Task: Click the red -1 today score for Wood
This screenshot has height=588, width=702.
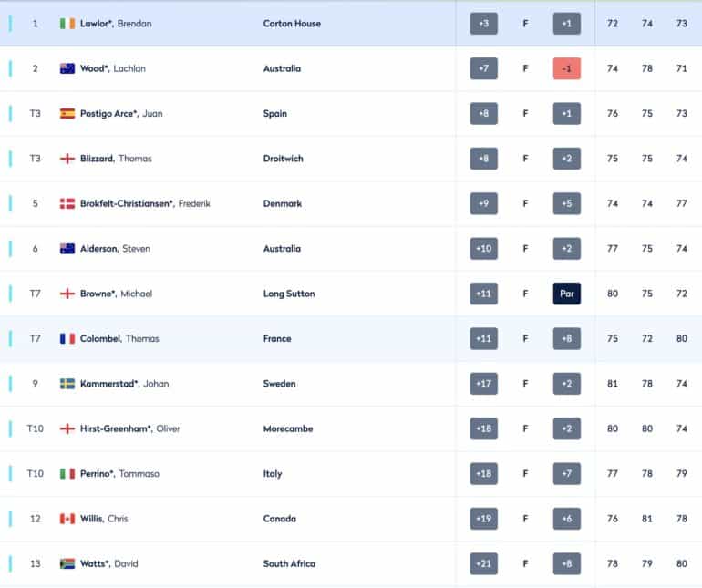Action: point(567,68)
